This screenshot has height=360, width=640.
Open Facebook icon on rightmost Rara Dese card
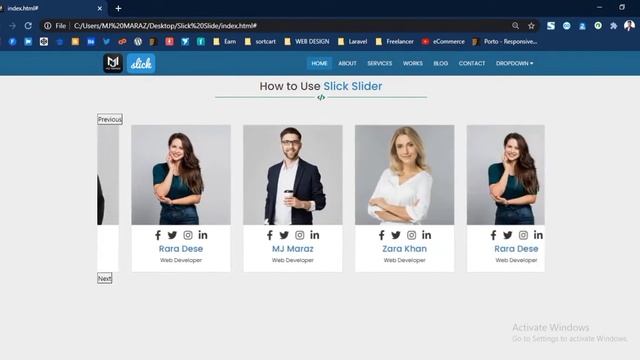pos(493,235)
